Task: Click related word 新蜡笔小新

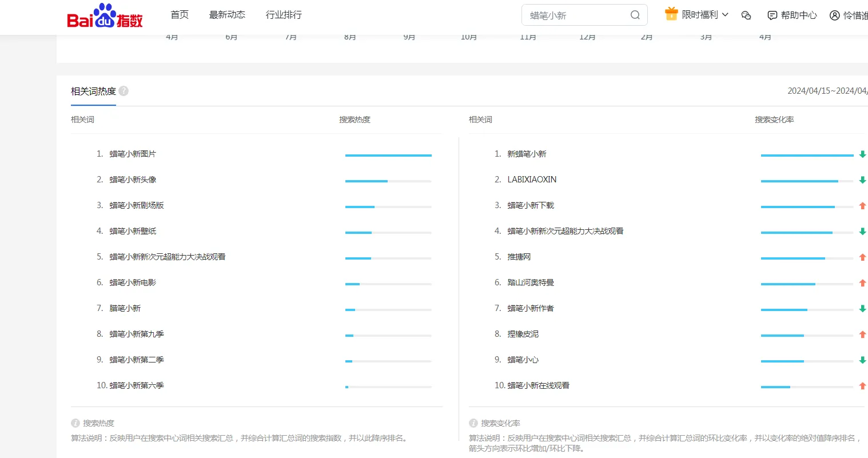Action: click(x=527, y=154)
